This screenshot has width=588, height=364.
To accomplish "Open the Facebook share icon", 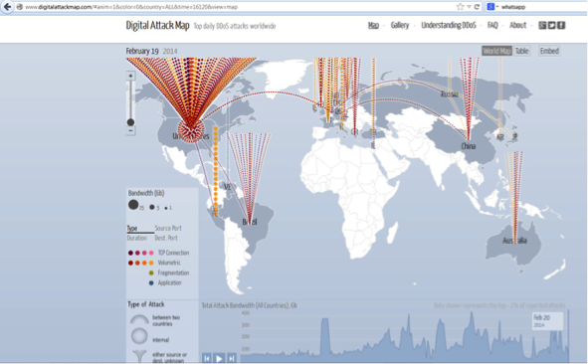I will 561,25.
